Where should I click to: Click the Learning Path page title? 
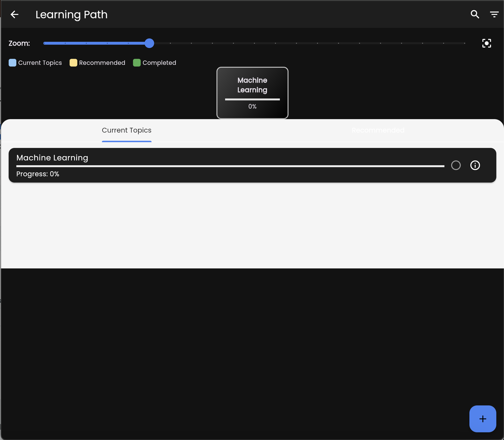point(71,14)
